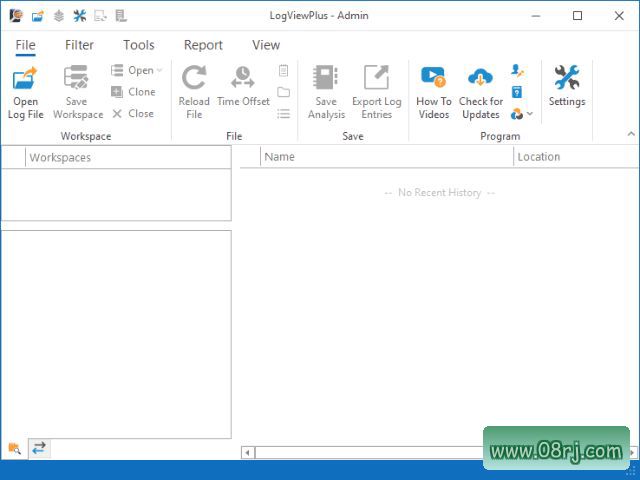The width and height of the screenshot is (640, 480).
Task: Click the Open Log File icon
Action: 25,79
